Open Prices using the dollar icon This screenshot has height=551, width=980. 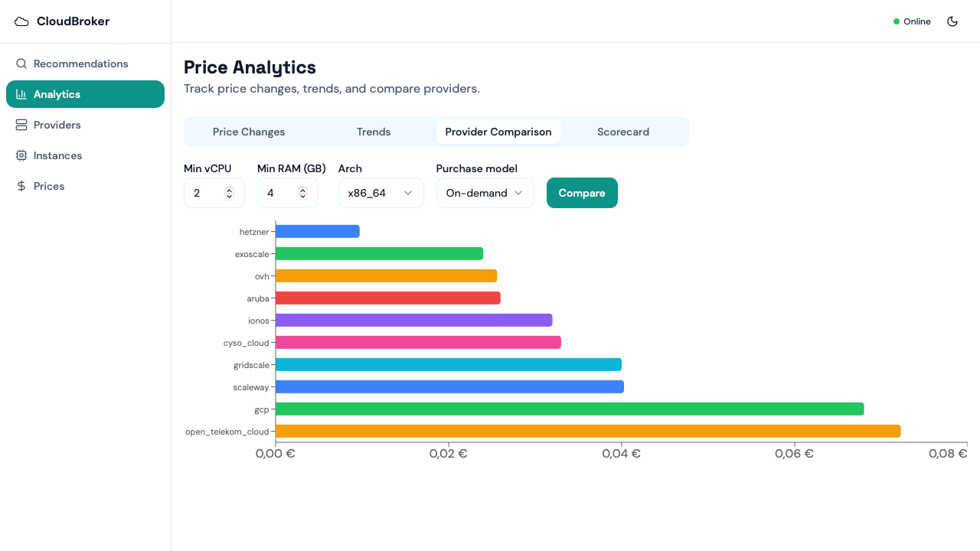pyautogui.click(x=21, y=186)
